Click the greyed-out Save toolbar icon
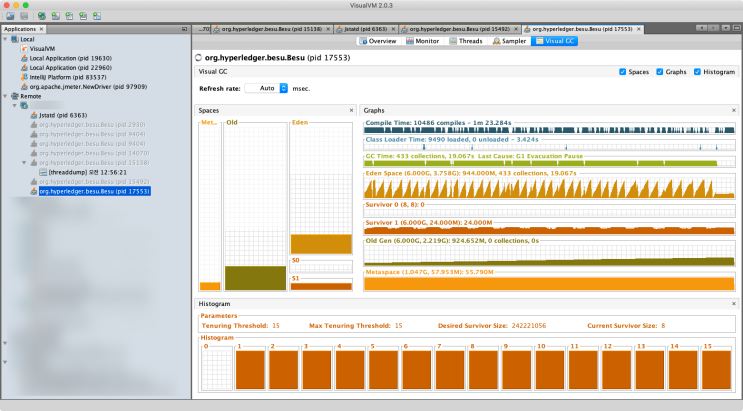 [24, 16]
